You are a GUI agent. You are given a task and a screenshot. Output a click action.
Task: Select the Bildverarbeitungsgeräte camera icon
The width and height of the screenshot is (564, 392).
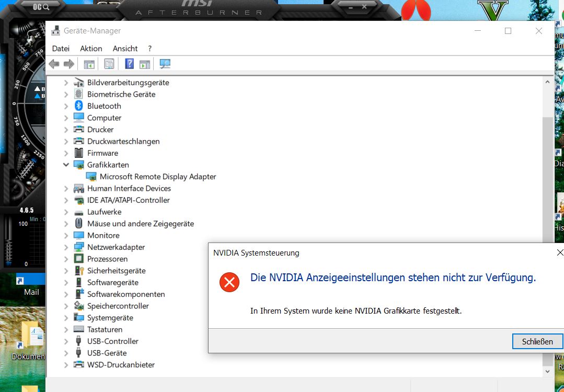coord(79,83)
